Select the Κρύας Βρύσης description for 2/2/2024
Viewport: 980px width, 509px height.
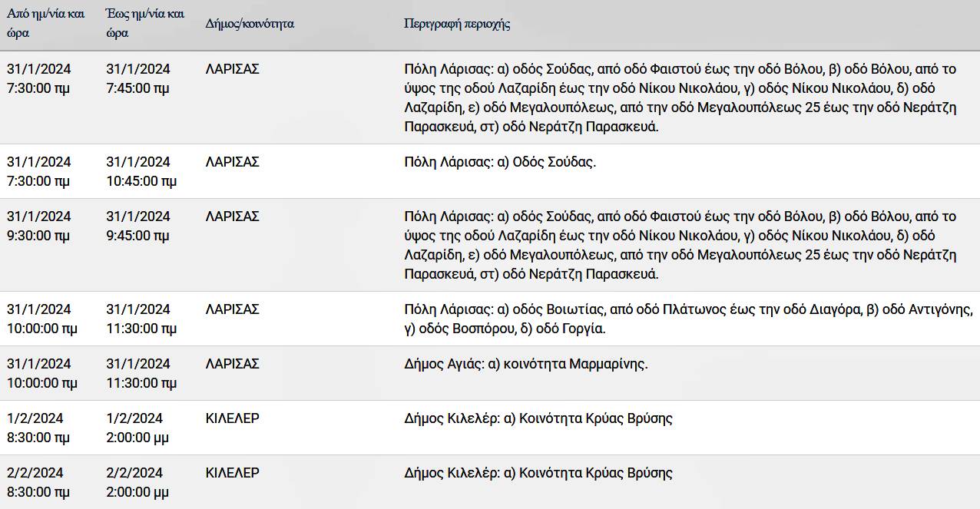point(538,473)
